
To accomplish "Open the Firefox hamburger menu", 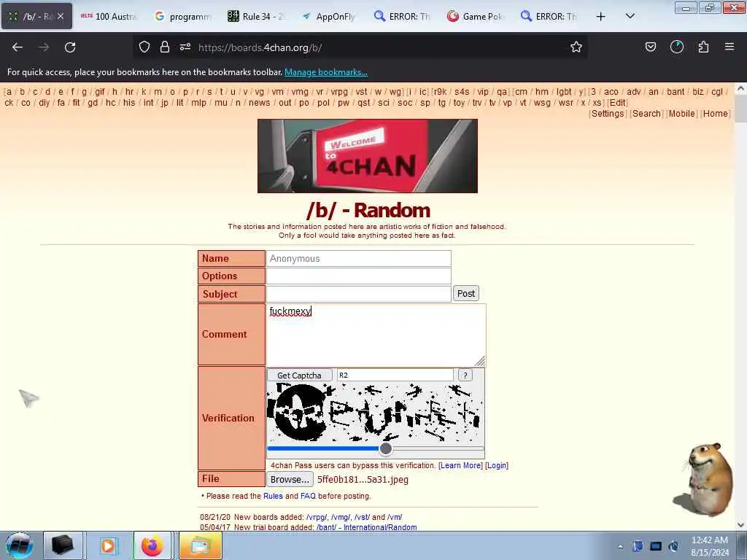I will pos(729,47).
